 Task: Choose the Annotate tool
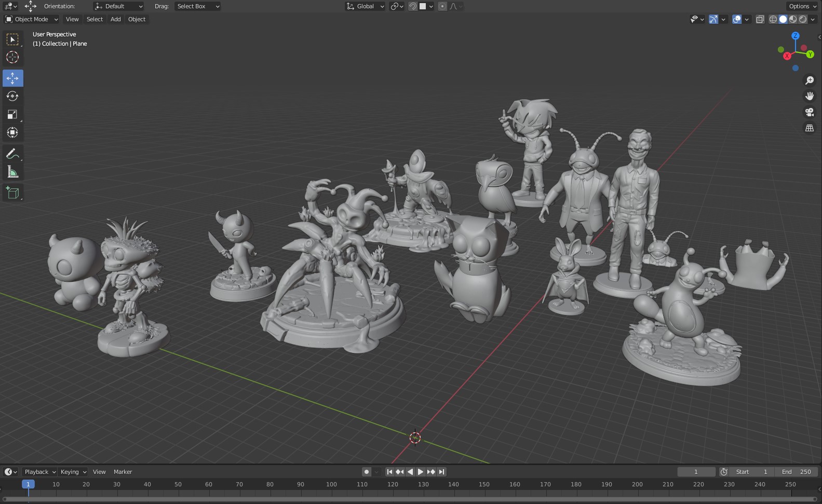click(x=12, y=154)
